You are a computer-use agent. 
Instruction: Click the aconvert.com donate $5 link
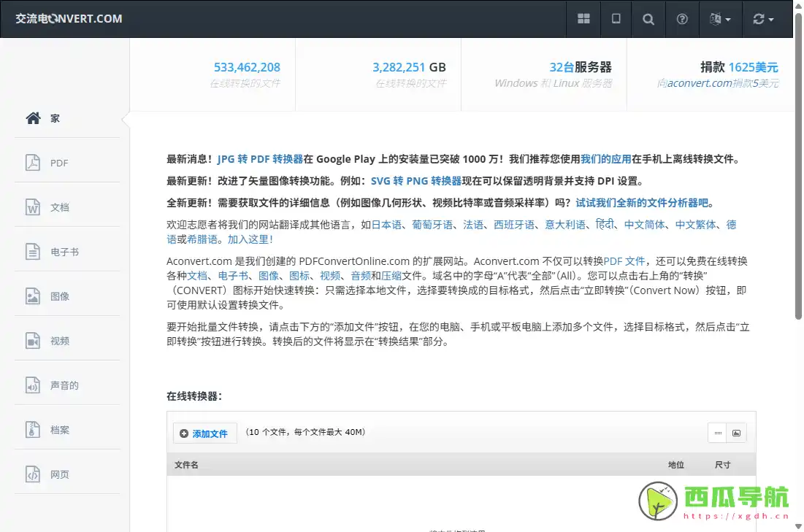(x=718, y=83)
